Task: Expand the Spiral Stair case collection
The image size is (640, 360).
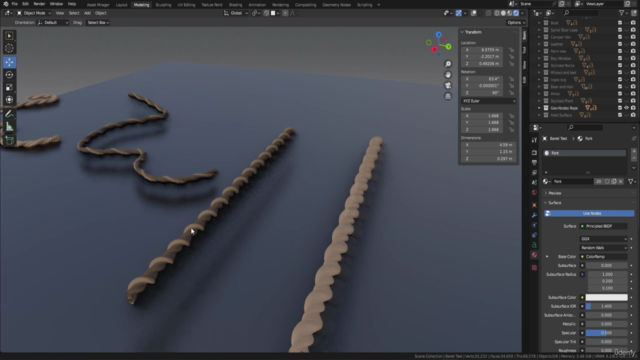Action: [539, 30]
